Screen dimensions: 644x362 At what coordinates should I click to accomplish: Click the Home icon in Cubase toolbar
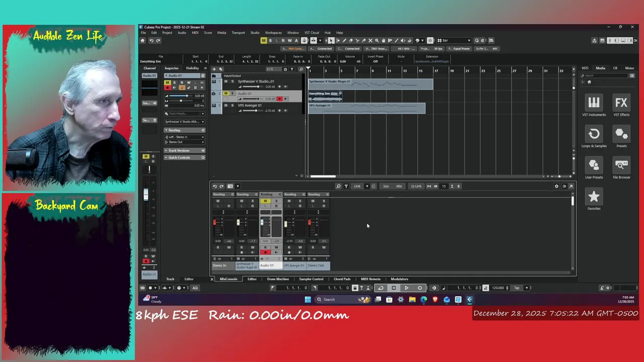pyautogui.click(x=142, y=41)
